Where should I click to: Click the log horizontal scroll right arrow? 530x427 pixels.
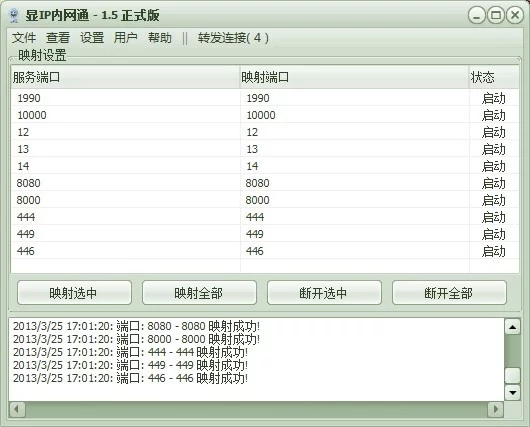pyautogui.click(x=496, y=409)
